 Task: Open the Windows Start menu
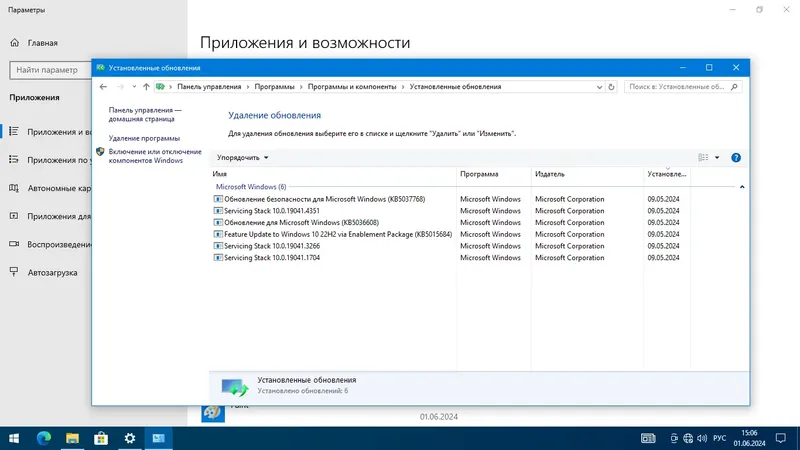[14, 438]
